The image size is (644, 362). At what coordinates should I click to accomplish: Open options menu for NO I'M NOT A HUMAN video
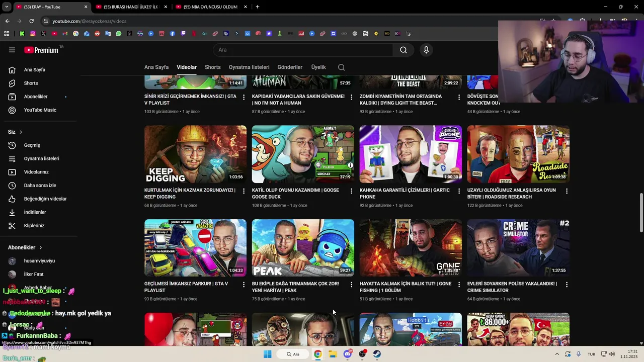(x=352, y=97)
